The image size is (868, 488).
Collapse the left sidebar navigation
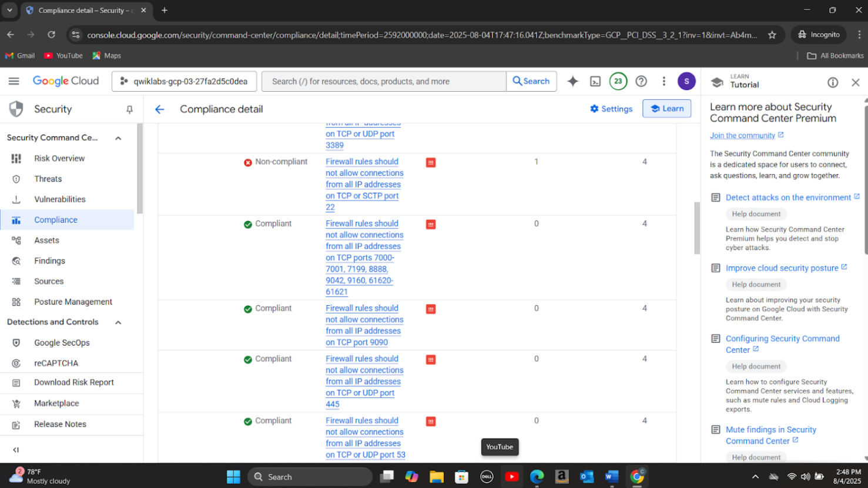16,450
